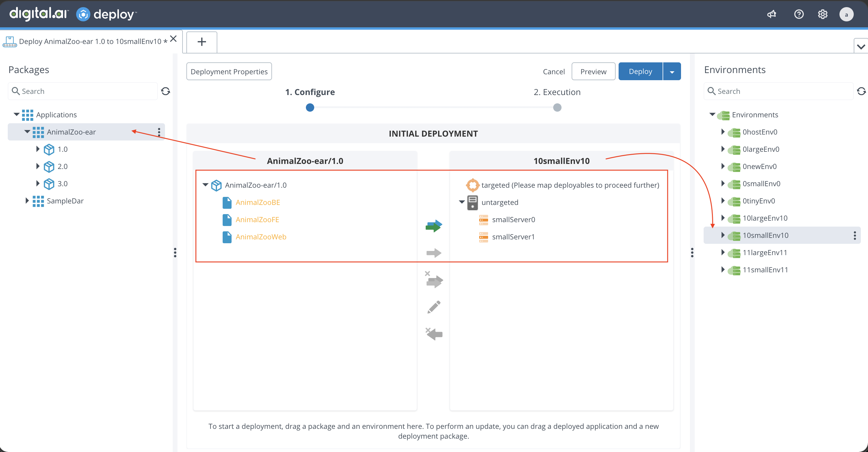Refresh the Environments tree
This screenshot has width=868, height=452.
point(861,91)
